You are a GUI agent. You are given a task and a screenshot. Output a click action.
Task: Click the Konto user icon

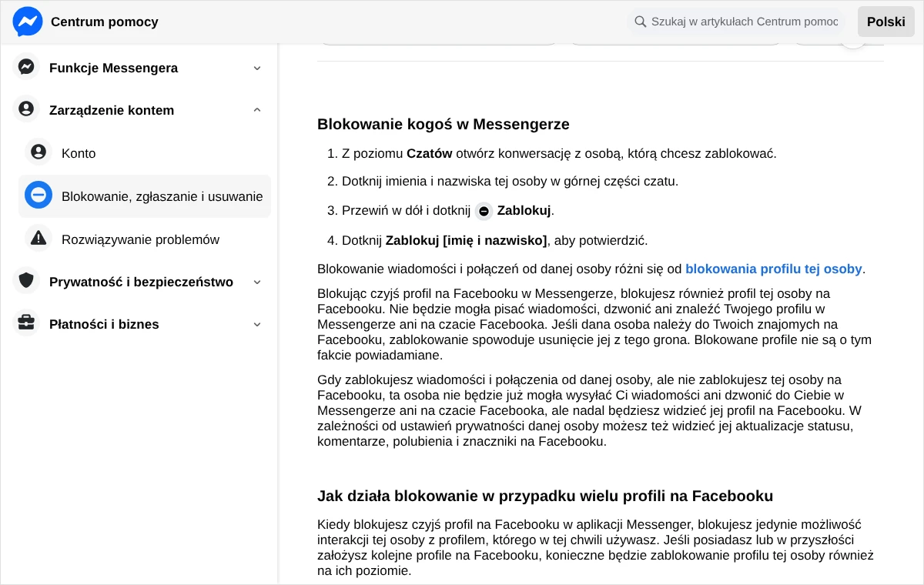(38, 152)
